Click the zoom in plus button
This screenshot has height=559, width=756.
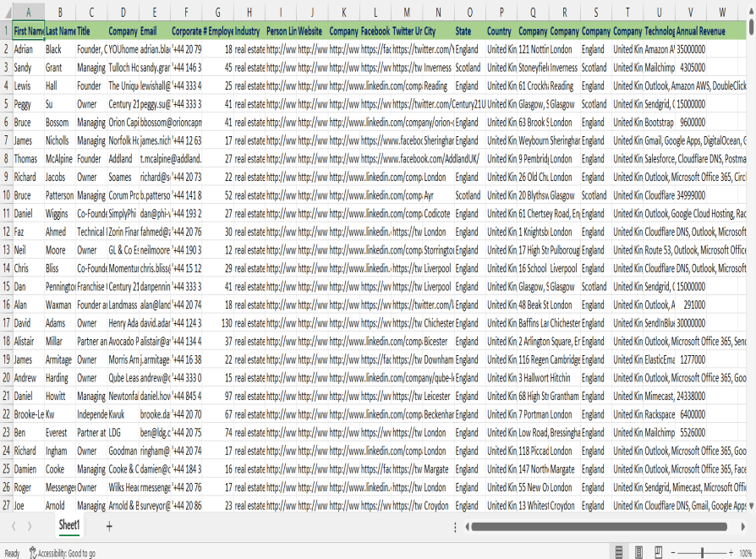(731, 551)
